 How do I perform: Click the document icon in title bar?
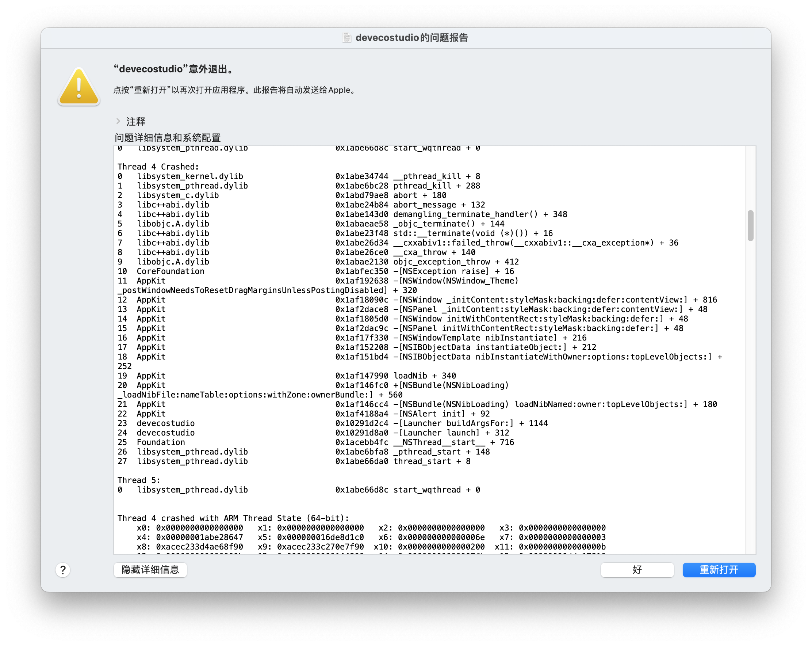[346, 38]
